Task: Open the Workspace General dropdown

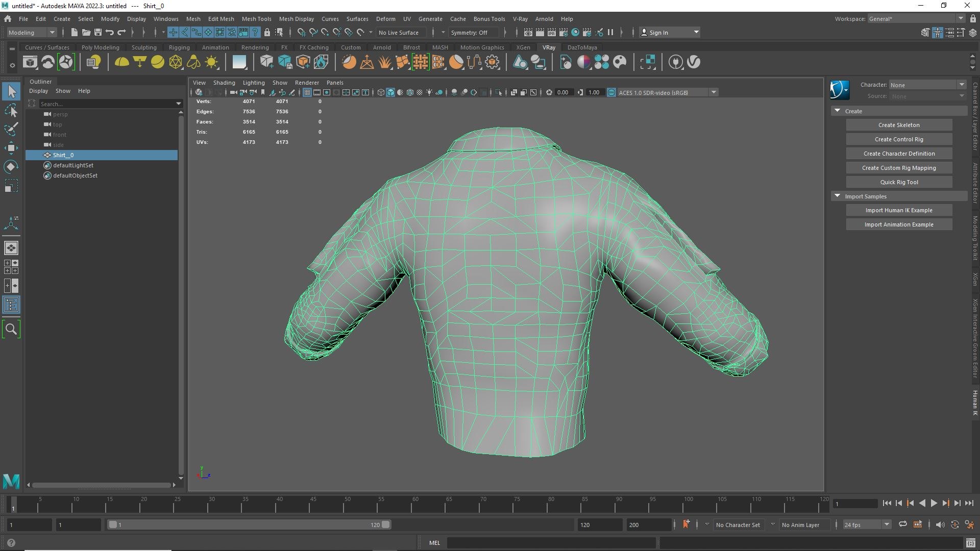Action: click(916, 19)
